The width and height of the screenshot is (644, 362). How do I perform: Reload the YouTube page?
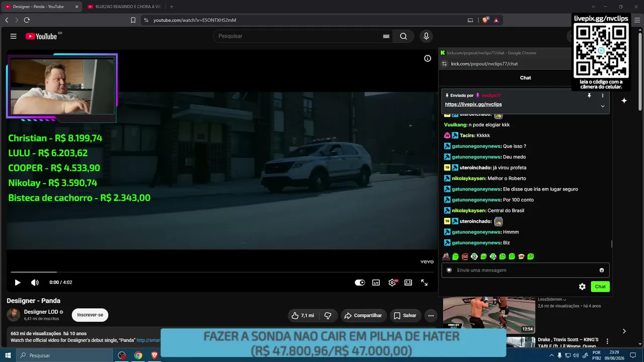(27, 20)
